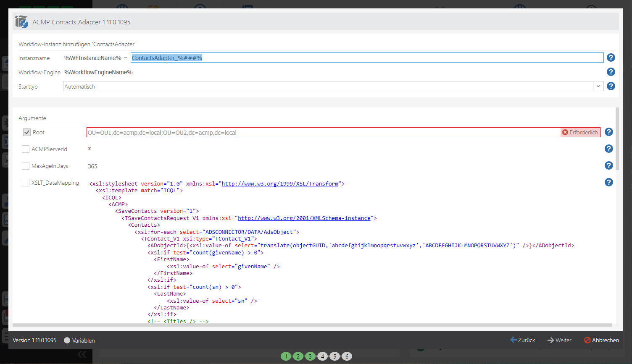Open help for the MaxAgeInDays argument
The width and height of the screenshot is (632, 364).
609,166
